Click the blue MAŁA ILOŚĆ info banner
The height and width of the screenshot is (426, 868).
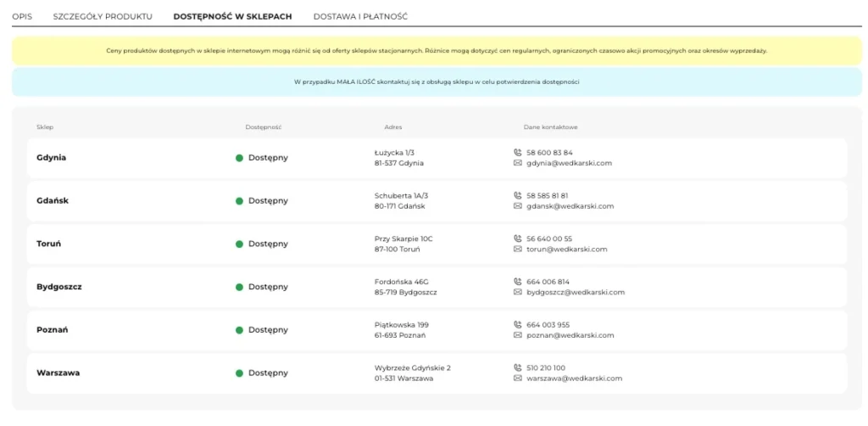pyautogui.click(x=437, y=82)
